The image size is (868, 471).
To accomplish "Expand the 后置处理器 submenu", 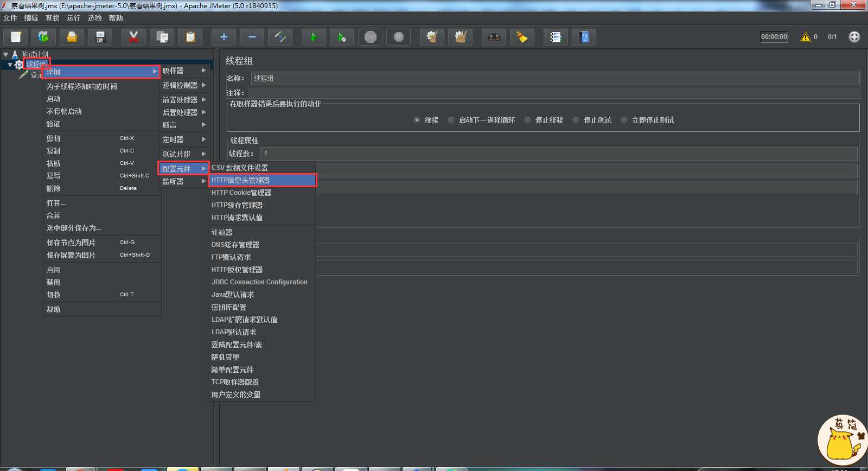I will (184, 112).
